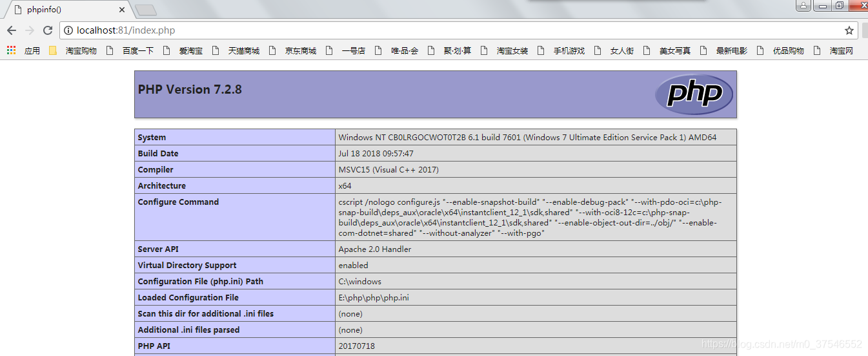Click the Apache 2.0 Handler value
The image size is (868, 356).
[x=375, y=249]
